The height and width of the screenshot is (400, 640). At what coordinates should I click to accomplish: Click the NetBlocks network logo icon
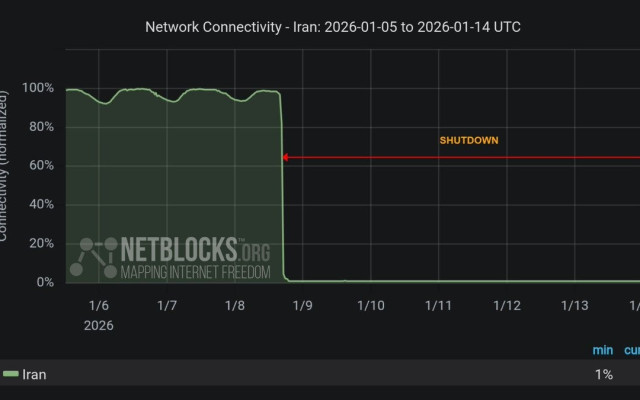pyautogui.click(x=93, y=258)
